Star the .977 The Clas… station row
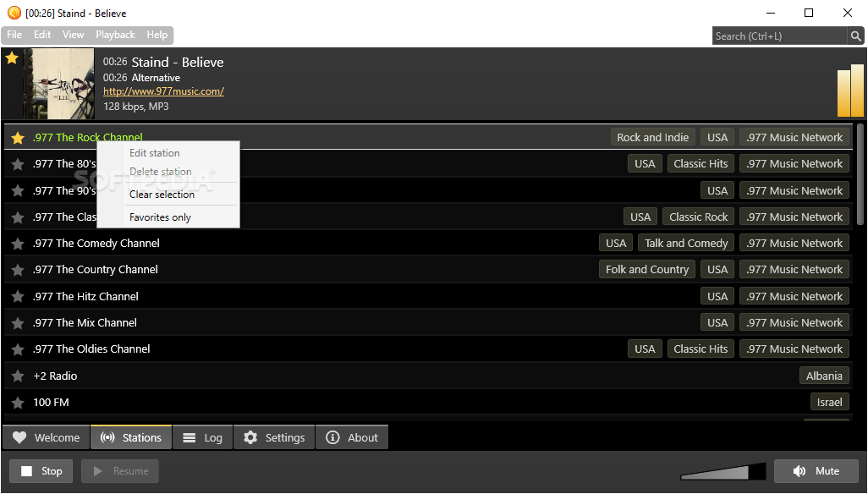This screenshot has width=868, height=494. [18, 217]
